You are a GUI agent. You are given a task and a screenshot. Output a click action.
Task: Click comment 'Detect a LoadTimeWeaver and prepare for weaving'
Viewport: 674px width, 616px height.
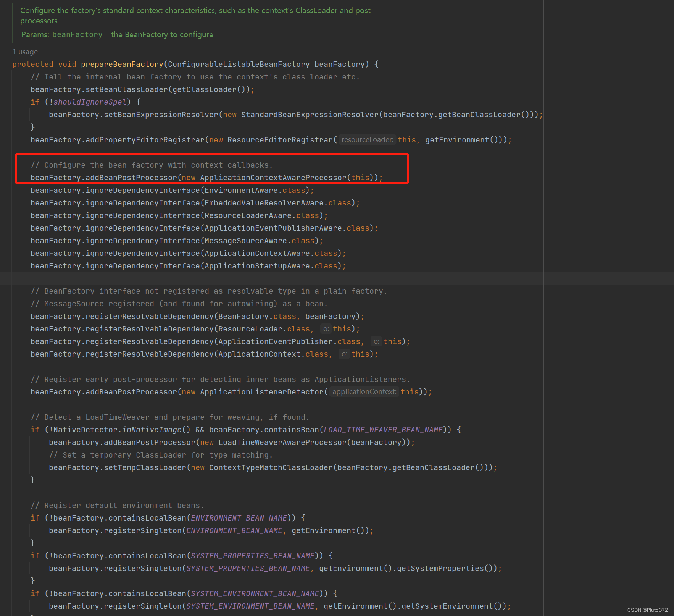(x=170, y=417)
